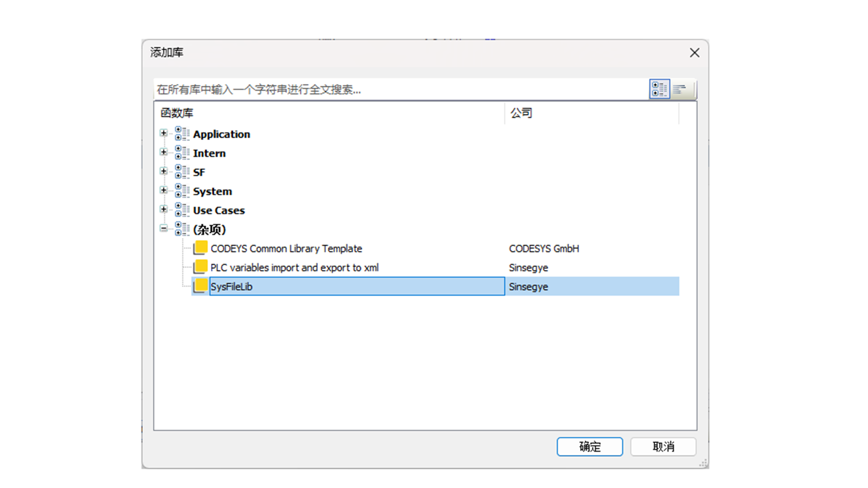Click Sinsegye cell for PLC variables row
Viewport: 868px width, 488px height.
528,267
